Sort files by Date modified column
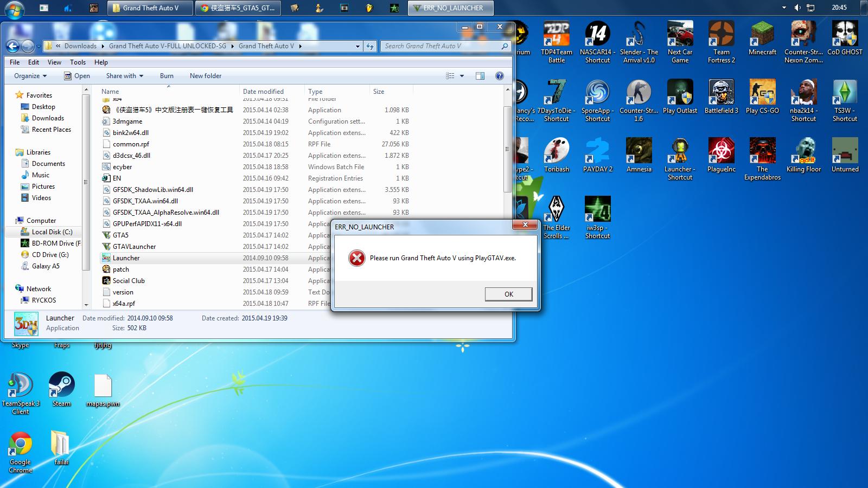The height and width of the screenshot is (488, 868). 263,92
